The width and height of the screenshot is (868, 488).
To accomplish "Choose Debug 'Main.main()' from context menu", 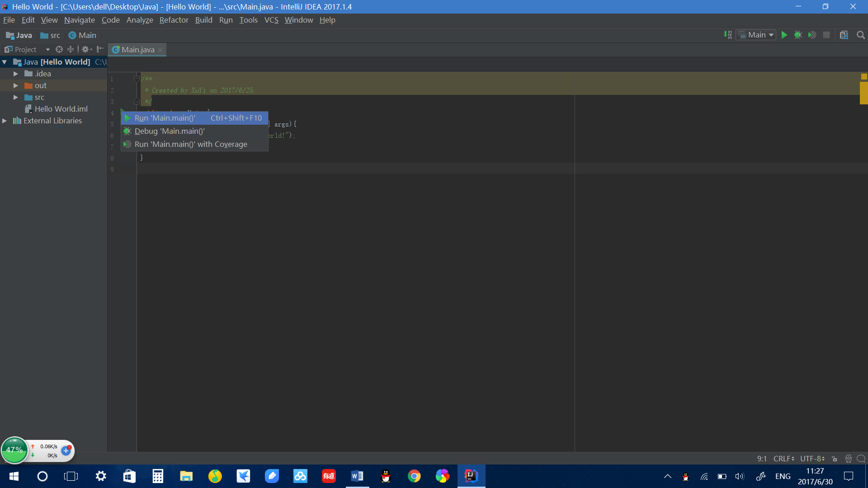I will [169, 131].
